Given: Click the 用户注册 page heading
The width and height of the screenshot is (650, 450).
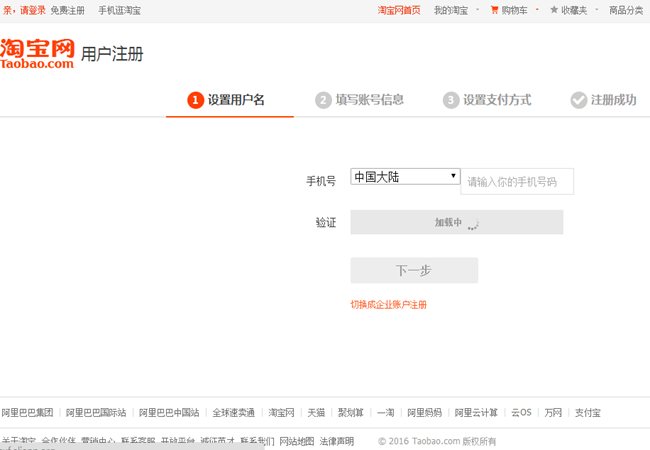Looking at the screenshot, I should click(x=112, y=54).
